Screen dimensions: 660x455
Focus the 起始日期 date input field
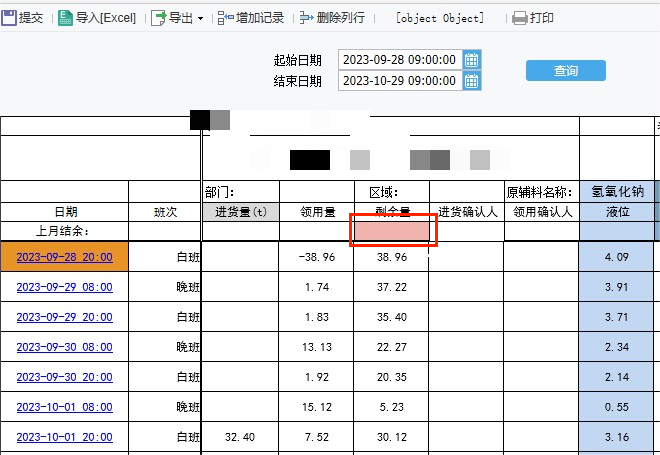pyautogui.click(x=400, y=60)
